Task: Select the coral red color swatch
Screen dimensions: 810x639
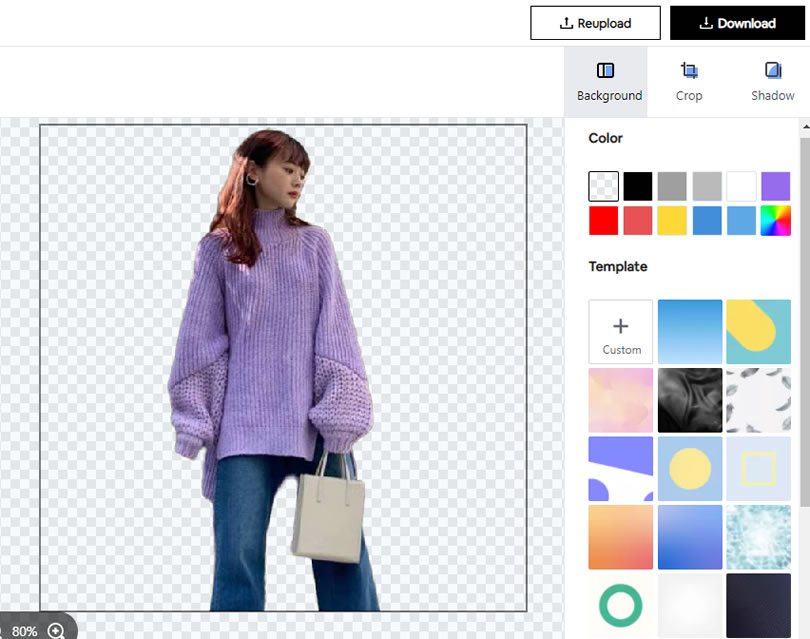Action: coord(638,221)
